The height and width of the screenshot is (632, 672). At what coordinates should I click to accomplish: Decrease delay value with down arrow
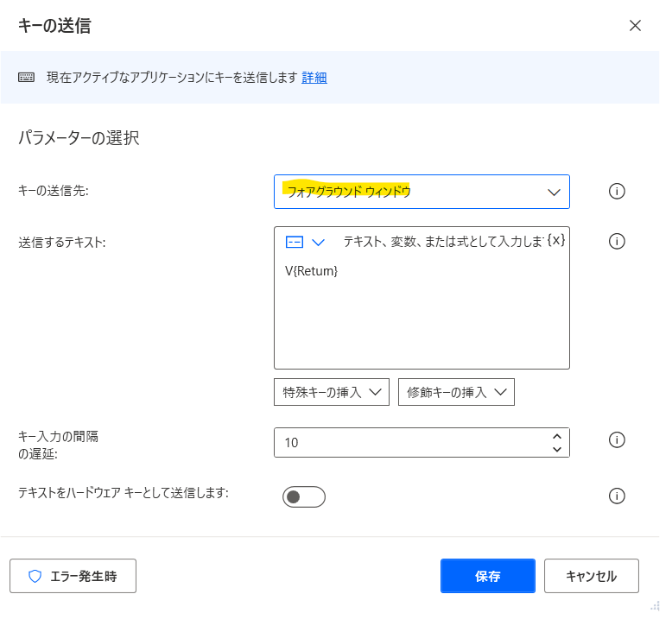tap(557, 449)
